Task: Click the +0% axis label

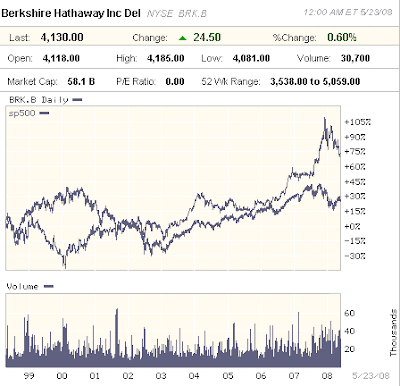Action: pyautogui.click(x=352, y=227)
